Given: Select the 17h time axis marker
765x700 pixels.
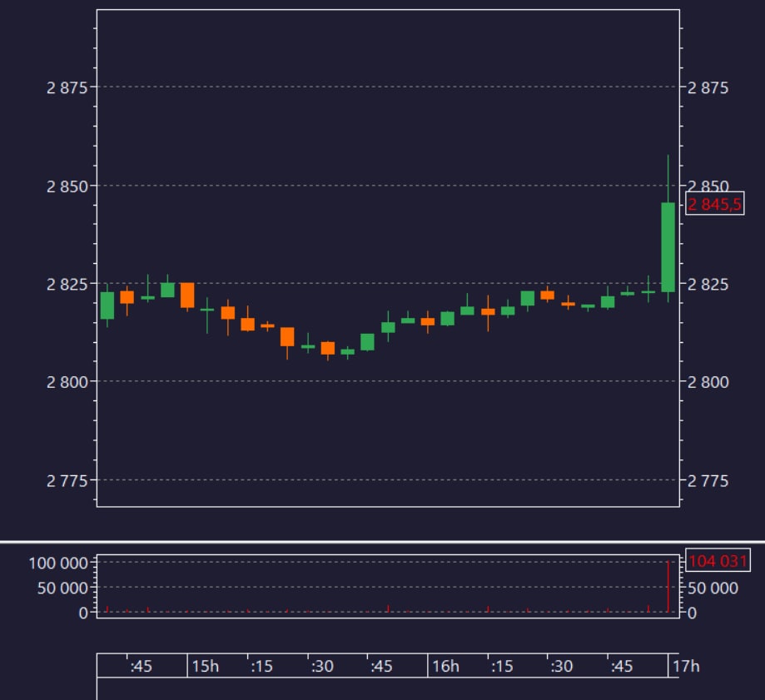Looking at the screenshot, I should pos(686,666).
